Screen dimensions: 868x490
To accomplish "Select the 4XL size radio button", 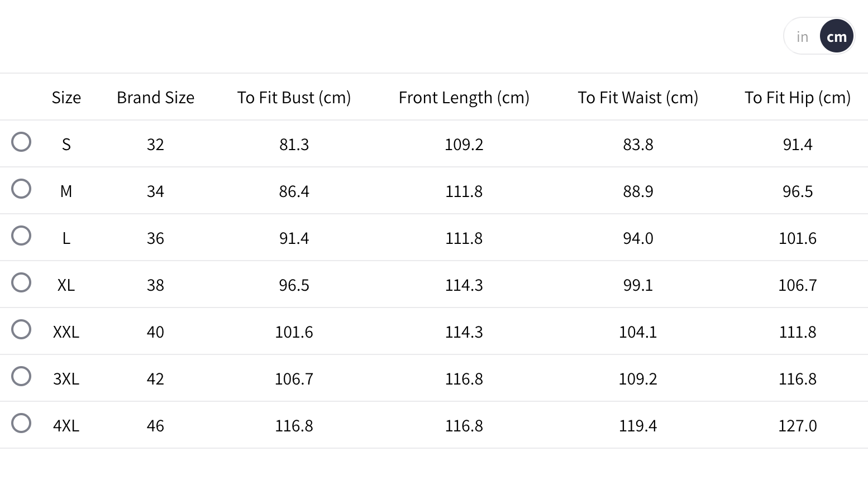I will (21, 423).
